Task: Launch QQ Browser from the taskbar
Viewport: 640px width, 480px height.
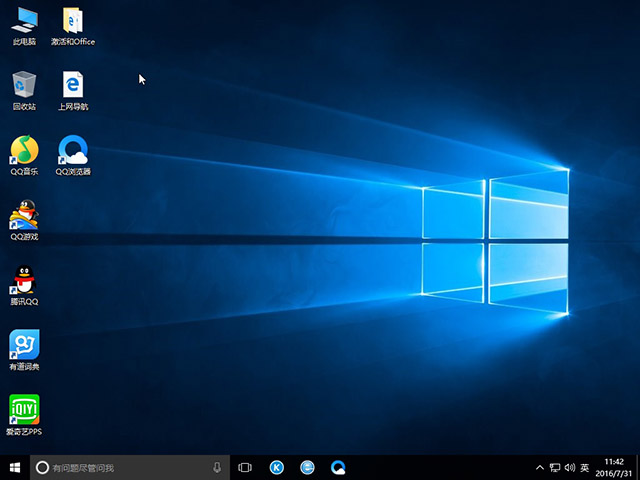Action: point(339,467)
